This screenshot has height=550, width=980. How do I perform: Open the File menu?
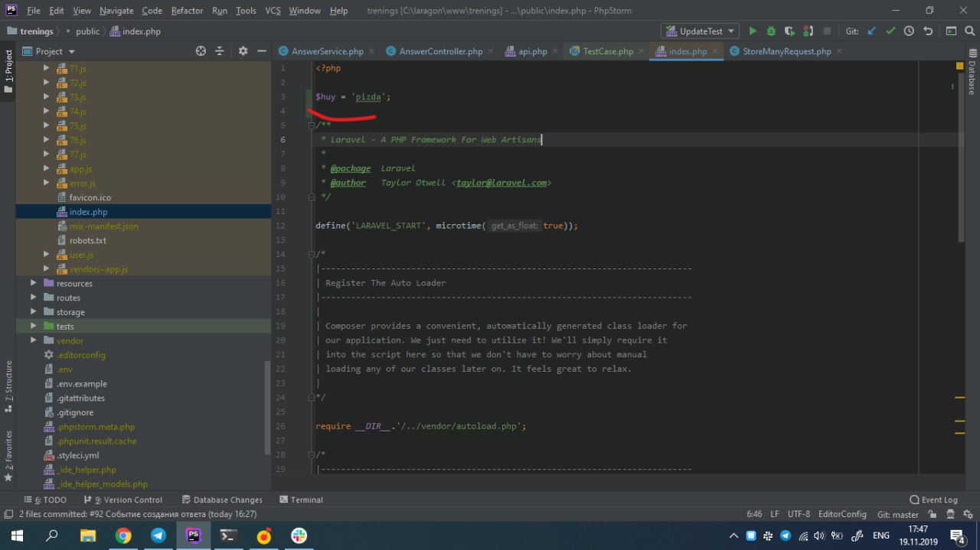tap(34, 11)
